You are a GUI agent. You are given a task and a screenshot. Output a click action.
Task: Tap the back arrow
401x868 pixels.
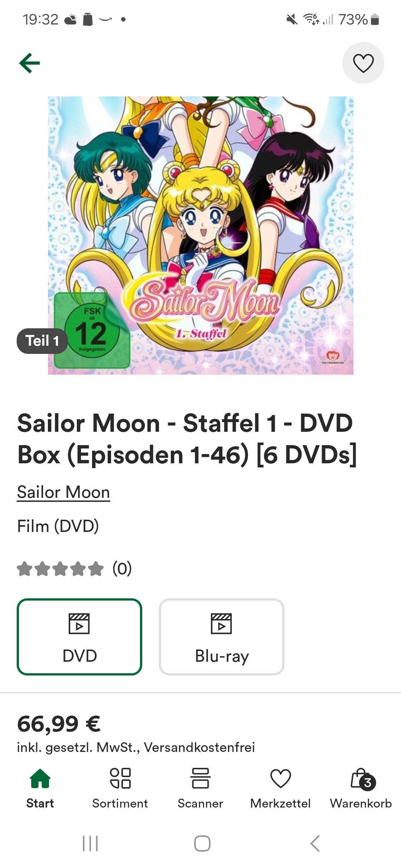(29, 62)
